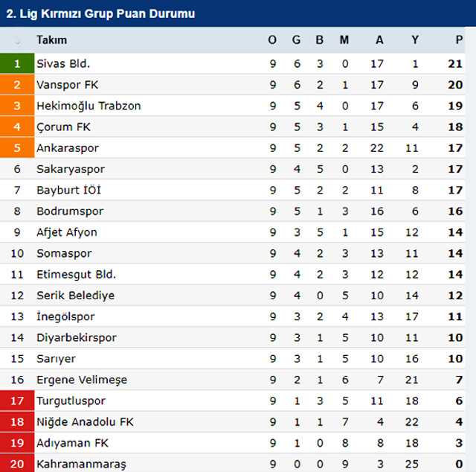Open the Sivas Bld. team link
The image size is (476, 472).
pos(63,64)
